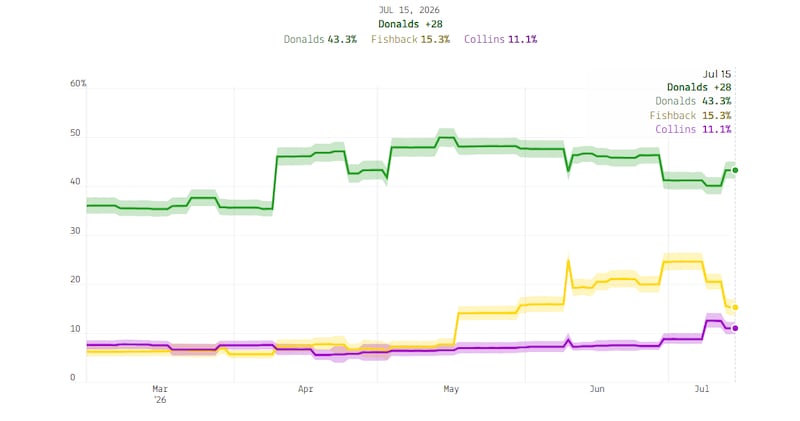Click the May axis label
800x421 pixels.
[x=451, y=389]
